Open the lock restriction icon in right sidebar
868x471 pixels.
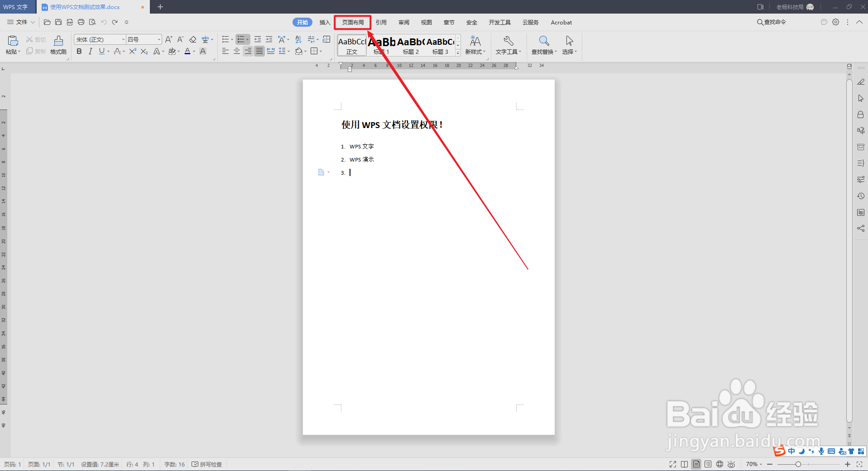click(x=860, y=114)
